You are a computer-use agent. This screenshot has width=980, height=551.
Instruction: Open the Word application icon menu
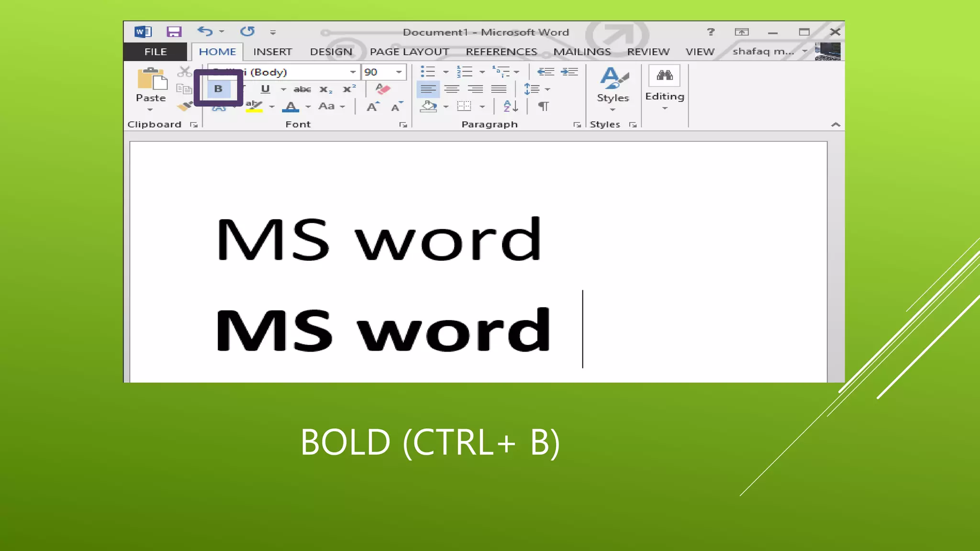tap(143, 32)
